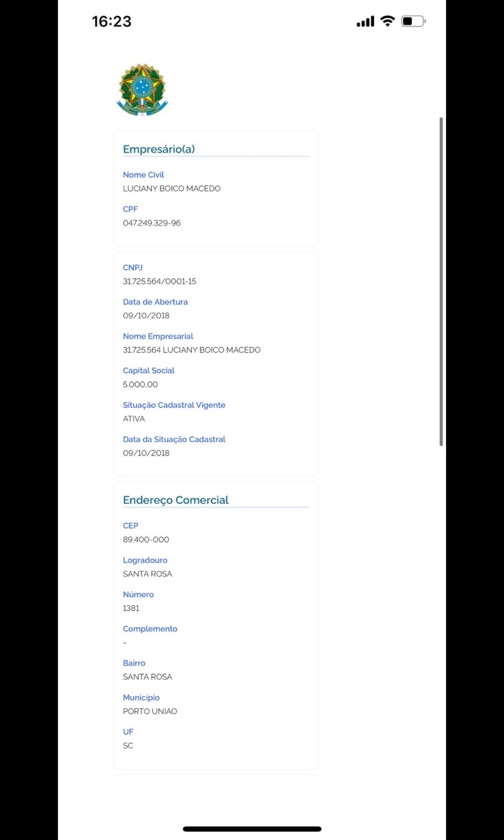Tap the home indicator bar at bottom
504x840 pixels.
(x=252, y=829)
